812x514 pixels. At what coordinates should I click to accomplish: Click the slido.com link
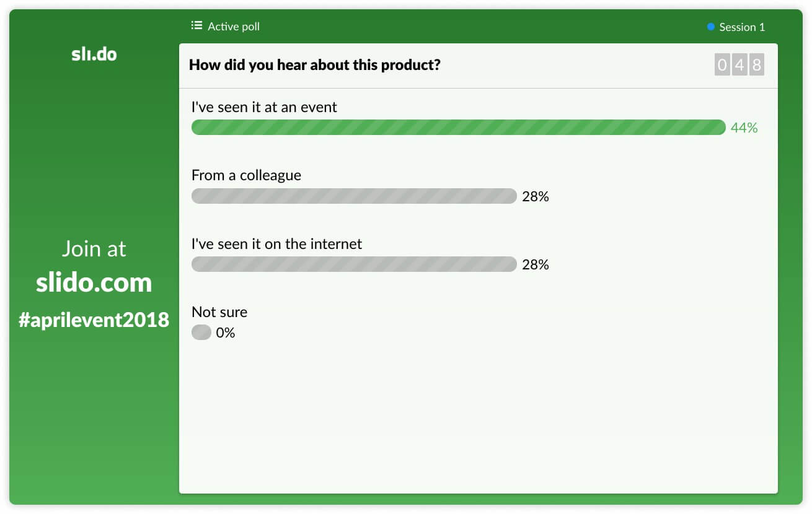94,282
